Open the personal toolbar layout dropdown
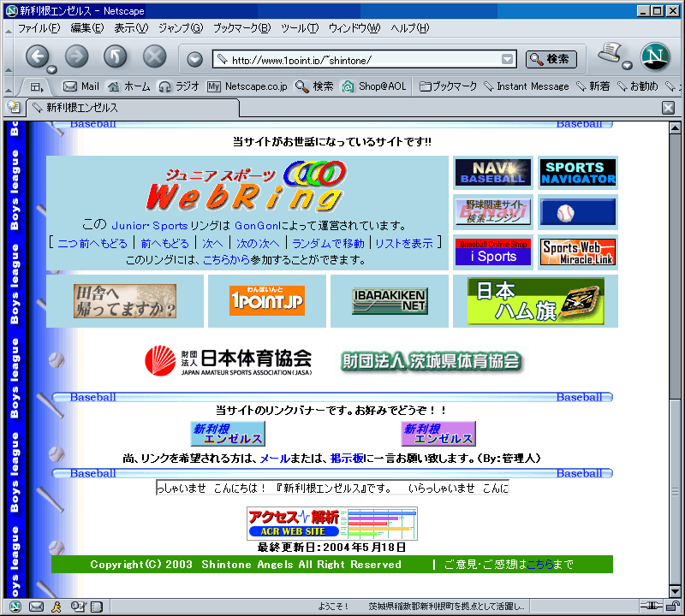The height and width of the screenshot is (616, 685). (37, 87)
